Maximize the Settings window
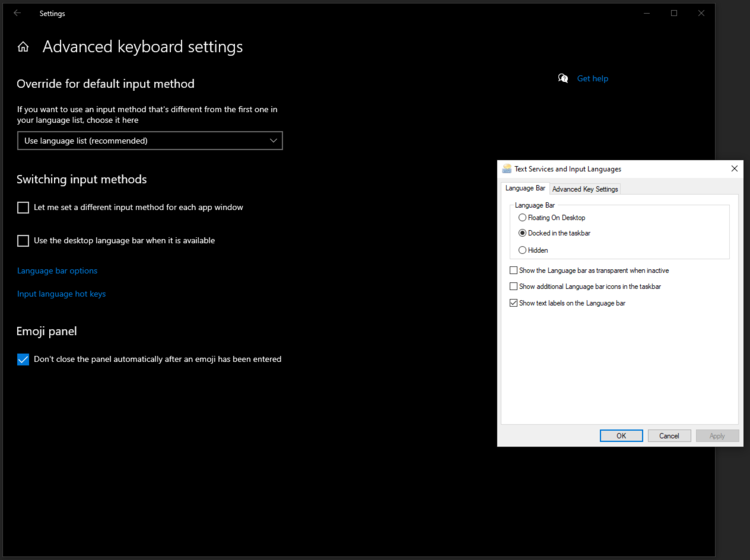 point(674,13)
